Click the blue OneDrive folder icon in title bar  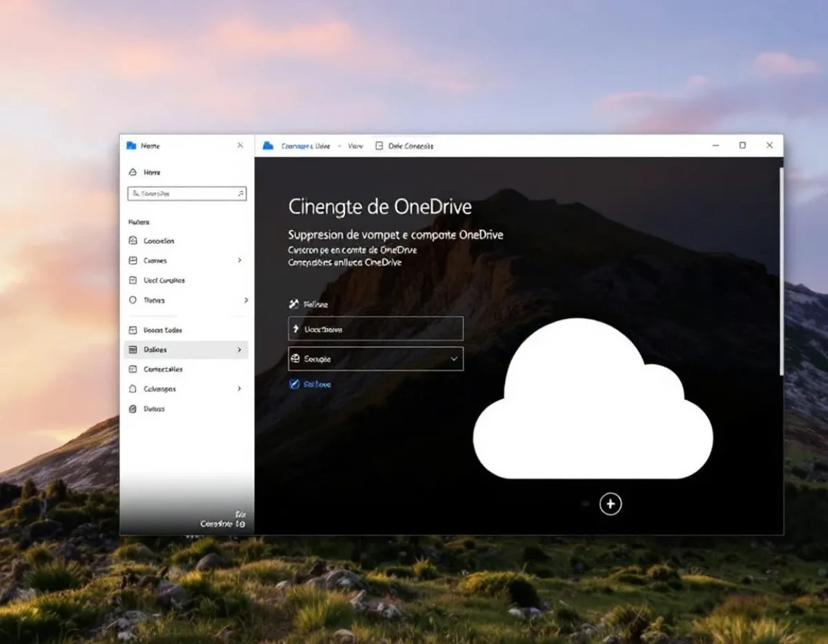tap(268, 146)
